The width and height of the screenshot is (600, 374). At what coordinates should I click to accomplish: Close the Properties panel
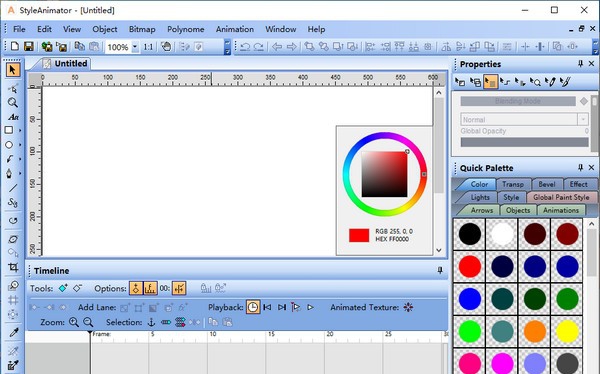tap(592, 64)
